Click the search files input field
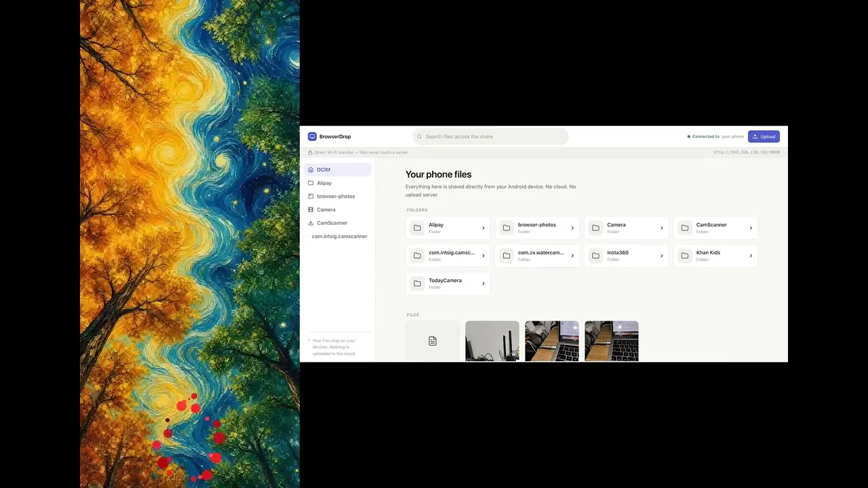The width and height of the screenshot is (868, 488). pos(490,136)
